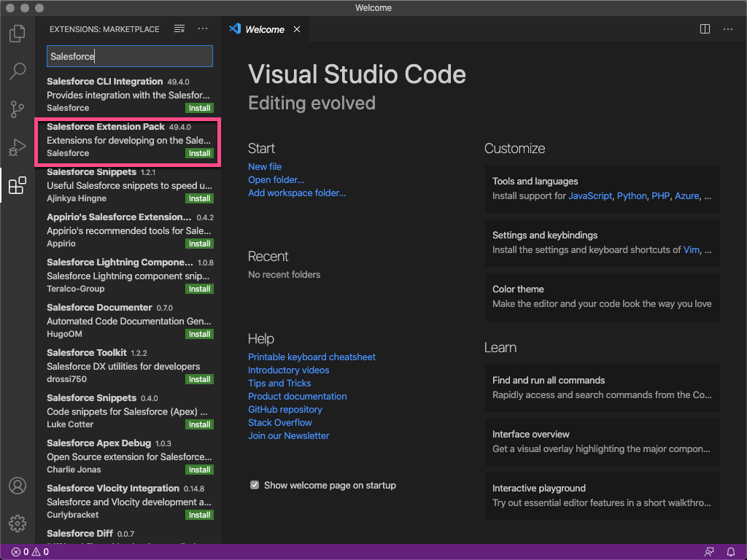Open the Manage gear icon
The image size is (747, 560).
point(18,523)
